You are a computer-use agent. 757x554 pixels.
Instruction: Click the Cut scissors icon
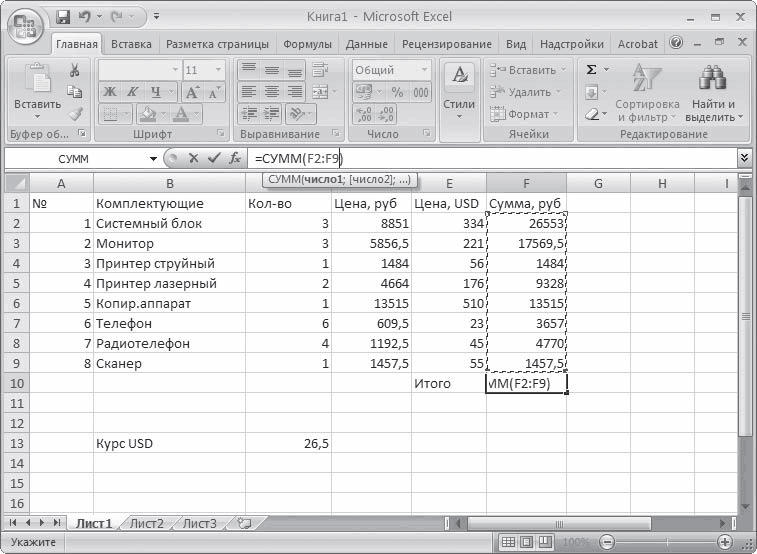(74, 70)
